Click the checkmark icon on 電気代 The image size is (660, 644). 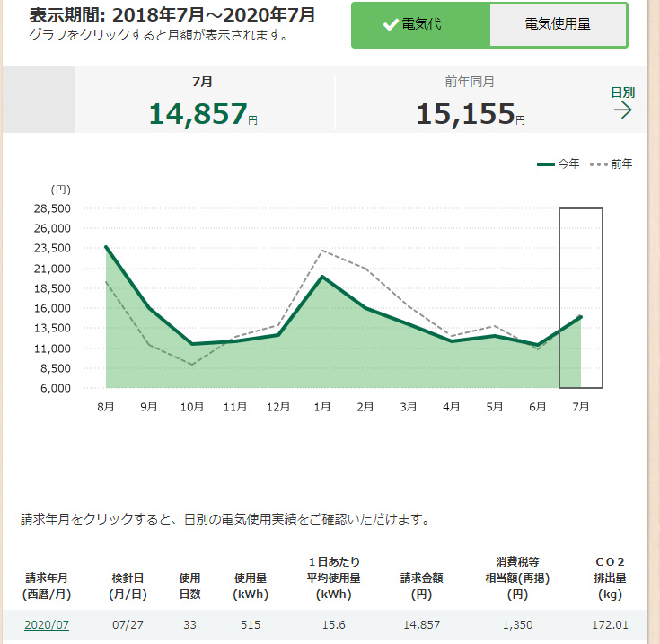(390, 25)
